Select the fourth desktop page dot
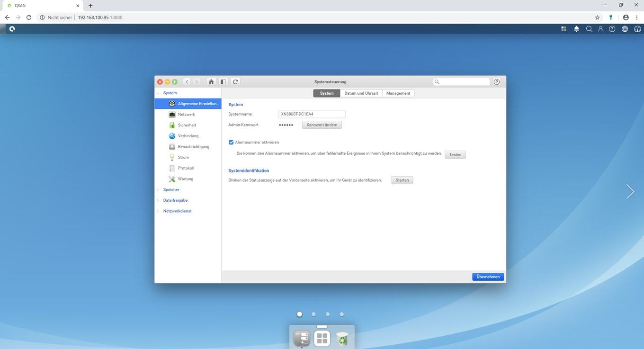 click(341, 314)
